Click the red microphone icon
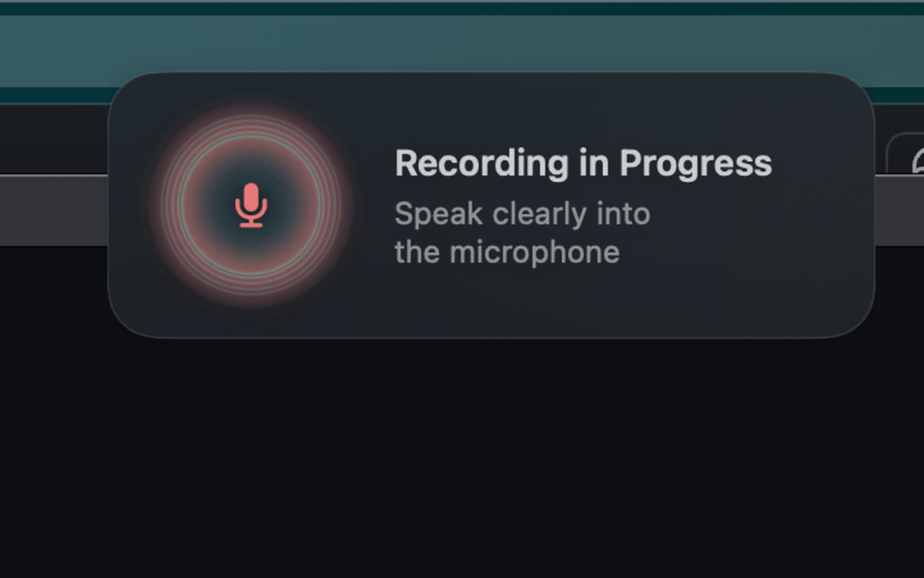Image resolution: width=924 pixels, height=578 pixels. point(251,205)
